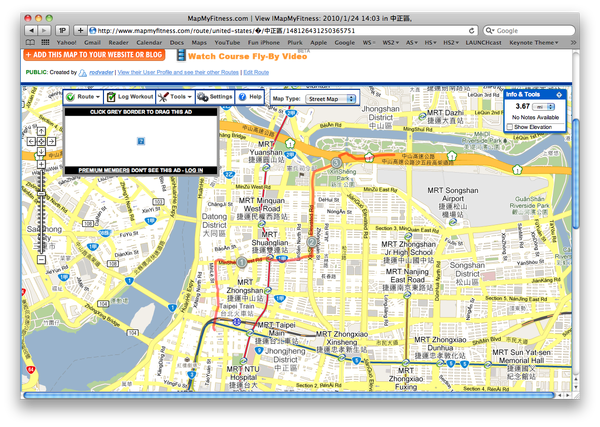Click the MRT Songshan Airport station icon

(x=453, y=222)
